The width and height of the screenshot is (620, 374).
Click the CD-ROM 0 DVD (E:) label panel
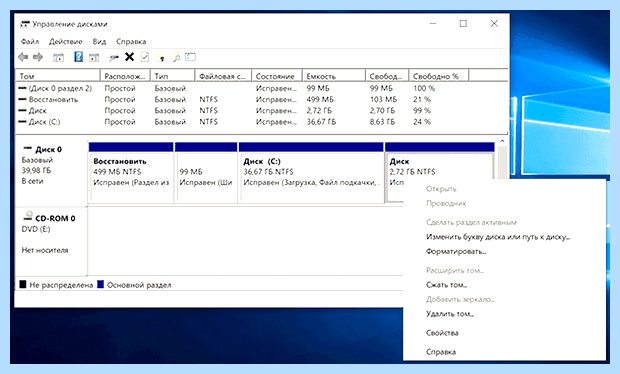pyautogui.click(x=51, y=241)
